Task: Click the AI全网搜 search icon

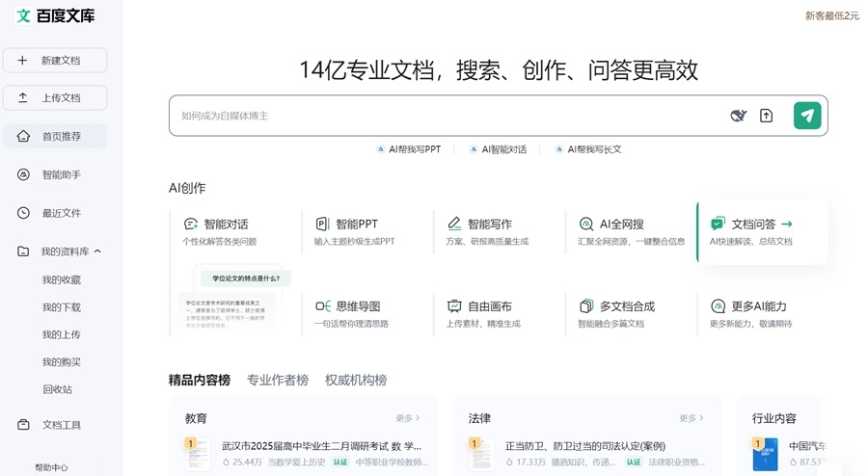Action: [x=585, y=224]
